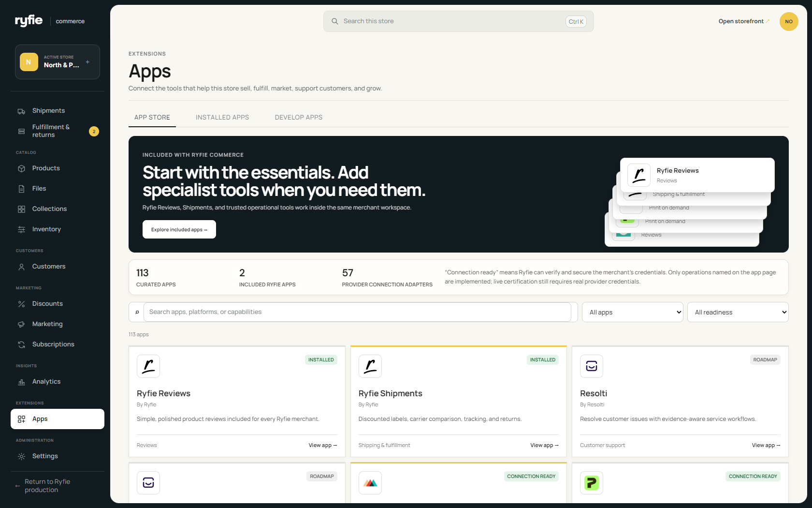812x508 pixels.
Task: Open Shipments in the sidebar
Action: coord(58,111)
